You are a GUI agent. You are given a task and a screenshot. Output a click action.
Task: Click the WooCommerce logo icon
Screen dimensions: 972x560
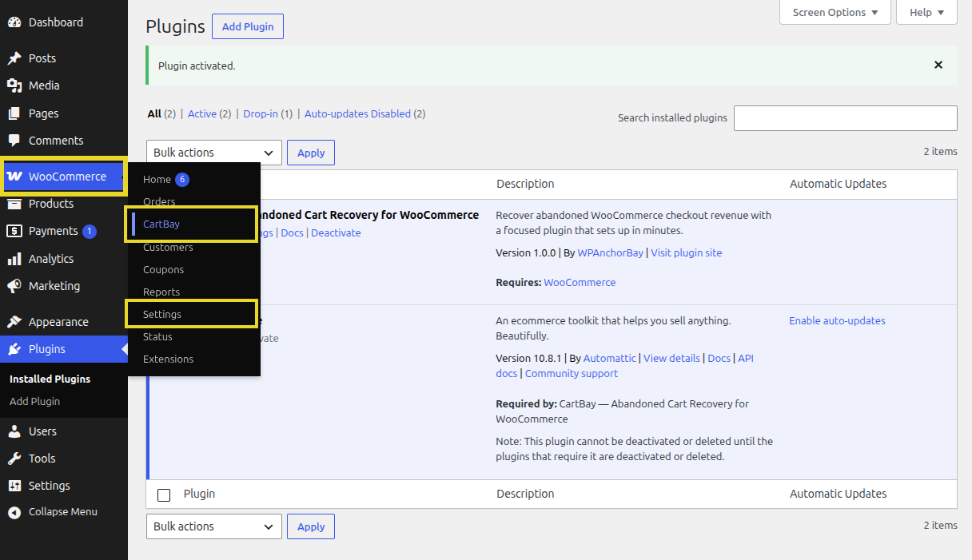point(14,177)
